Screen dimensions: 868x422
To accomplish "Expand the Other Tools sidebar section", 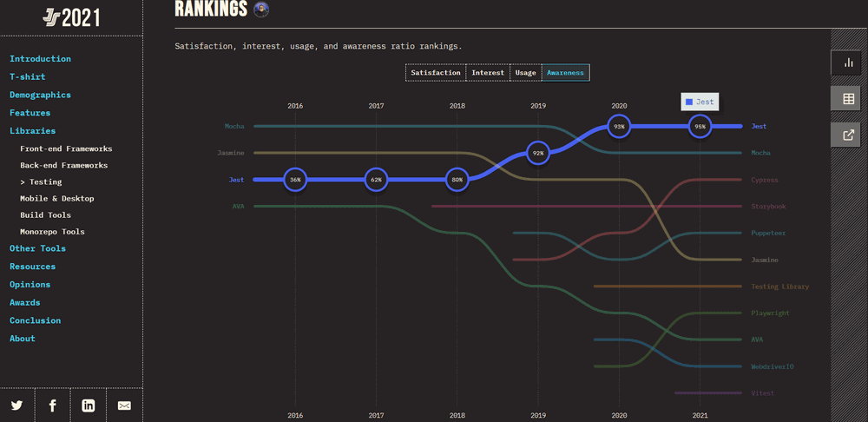I will pyautogui.click(x=37, y=248).
